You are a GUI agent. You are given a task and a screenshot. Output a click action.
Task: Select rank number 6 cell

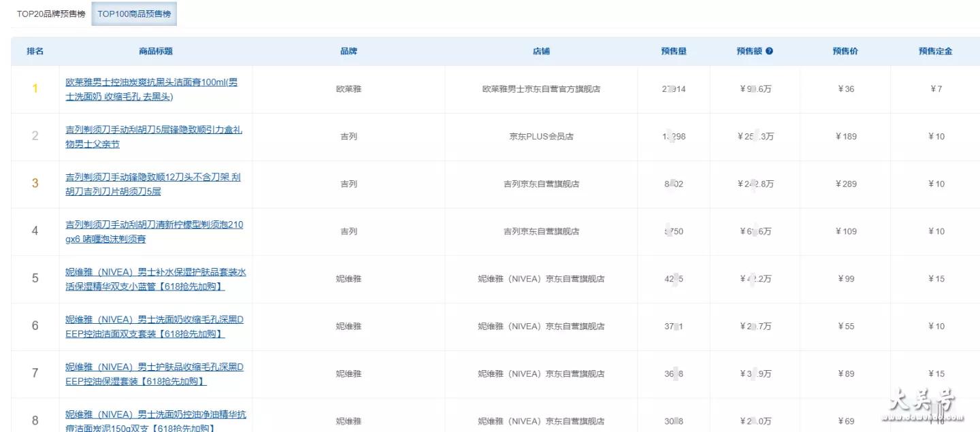click(x=35, y=326)
